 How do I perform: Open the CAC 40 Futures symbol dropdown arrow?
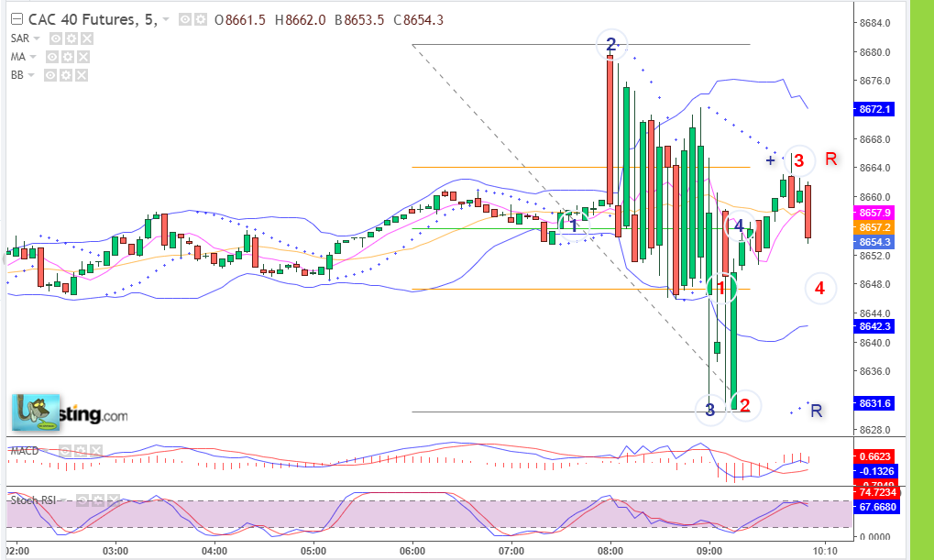click(x=166, y=20)
